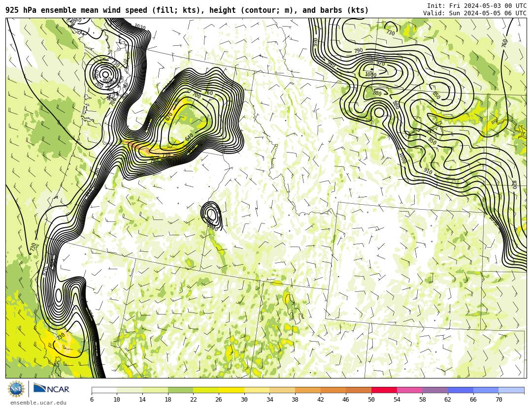Click the colorbar tick label 66
This screenshot has width=532, height=409.
point(473,400)
